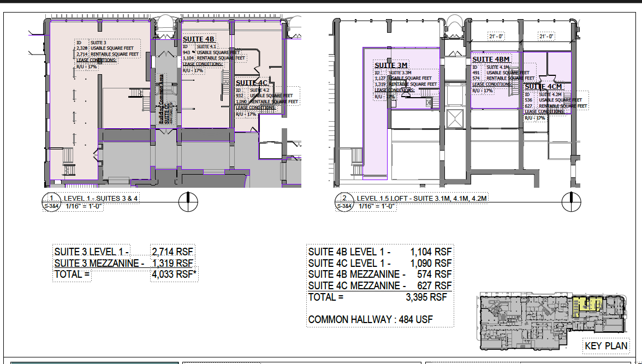
Task: Click the '1,319 RENTABLE SQUARE FEET' Suite 3M label
Action: (x=406, y=85)
